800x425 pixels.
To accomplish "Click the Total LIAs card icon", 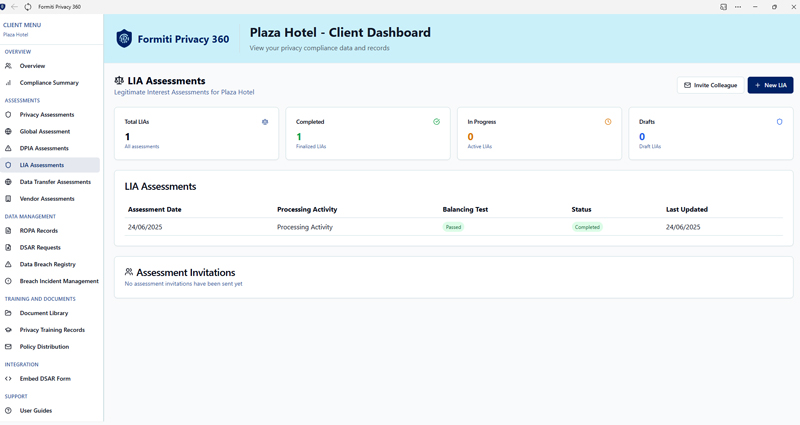I will (x=265, y=122).
